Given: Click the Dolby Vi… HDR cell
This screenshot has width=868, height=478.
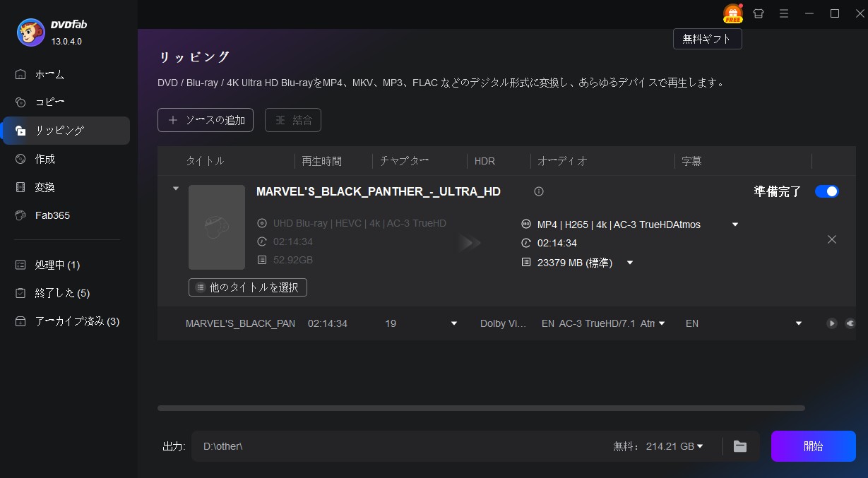Looking at the screenshot, I should [503, 323].
